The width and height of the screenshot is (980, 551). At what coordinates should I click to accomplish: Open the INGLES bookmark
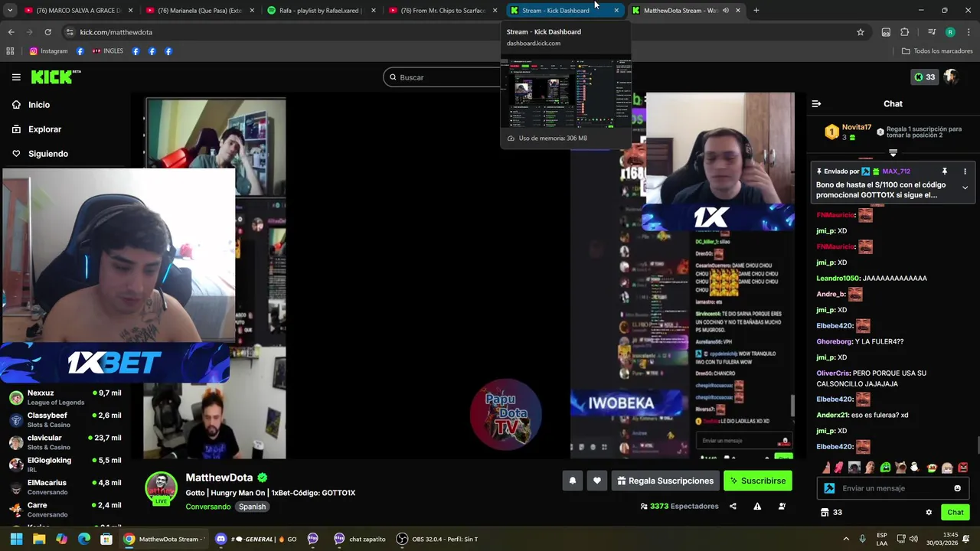click(x=107, y=51)
